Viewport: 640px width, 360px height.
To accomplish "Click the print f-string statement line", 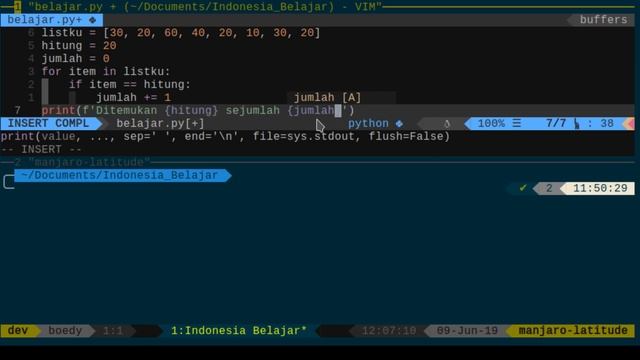I will pos(198,111).
